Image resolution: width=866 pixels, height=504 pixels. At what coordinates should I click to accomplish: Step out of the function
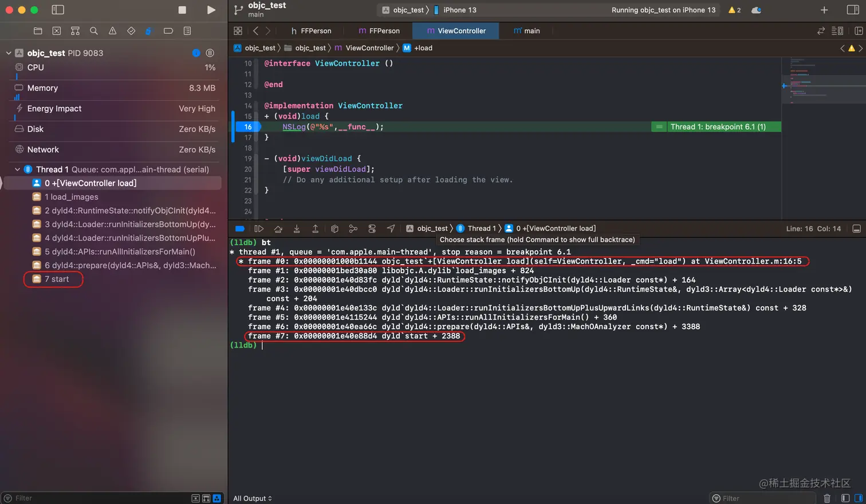(315, 229)
